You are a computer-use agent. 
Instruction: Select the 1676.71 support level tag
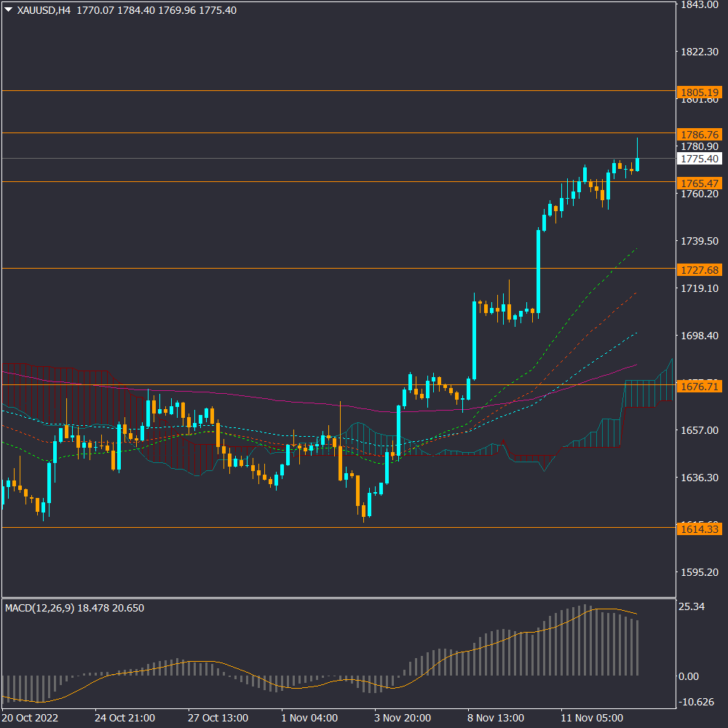click(x=699, y=386)
